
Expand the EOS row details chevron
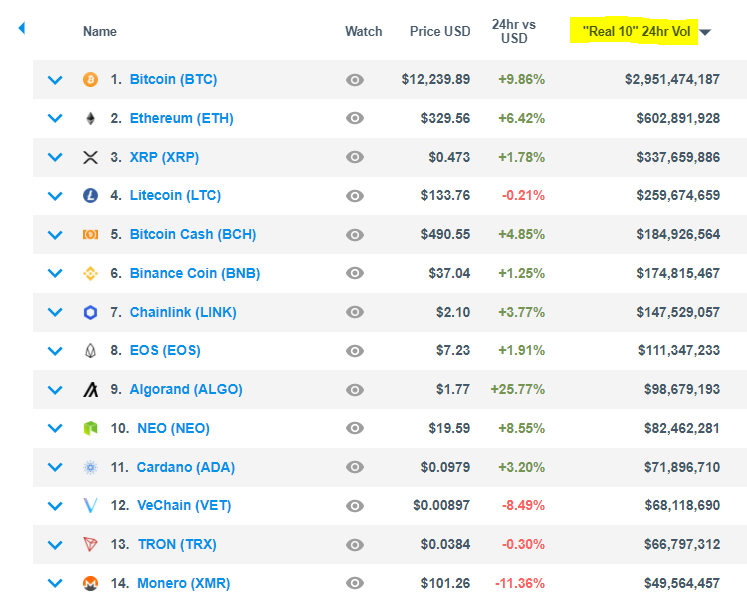coord(55,351)
